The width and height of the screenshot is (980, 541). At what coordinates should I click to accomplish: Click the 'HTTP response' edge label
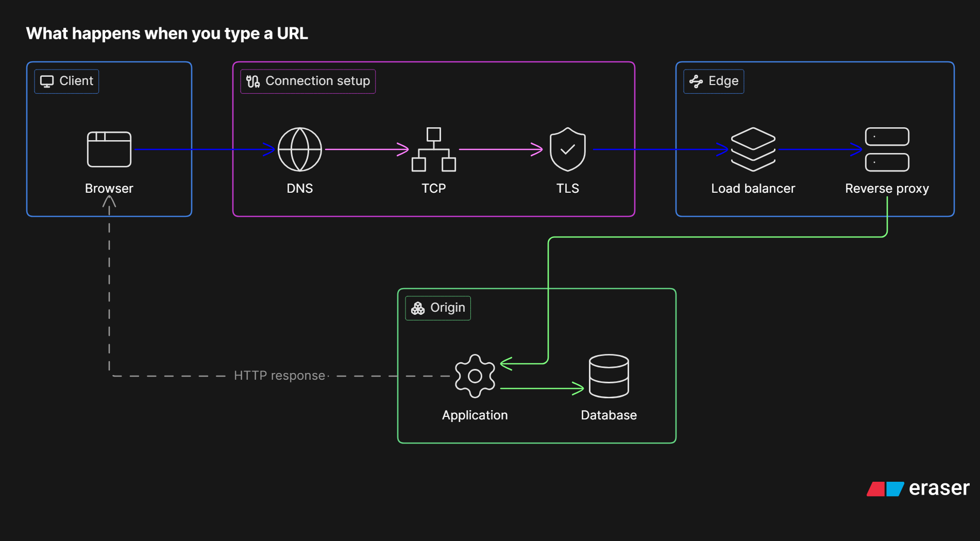click(x=280, y=376)
